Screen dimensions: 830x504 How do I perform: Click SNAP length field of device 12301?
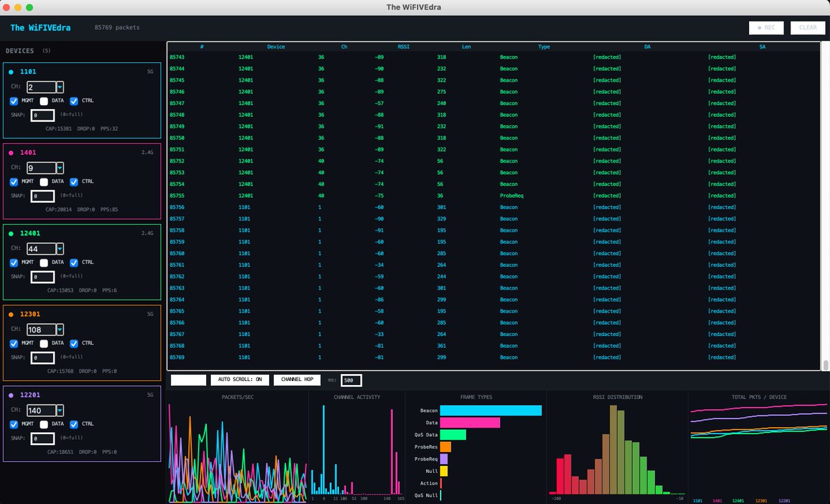(42, 358)
